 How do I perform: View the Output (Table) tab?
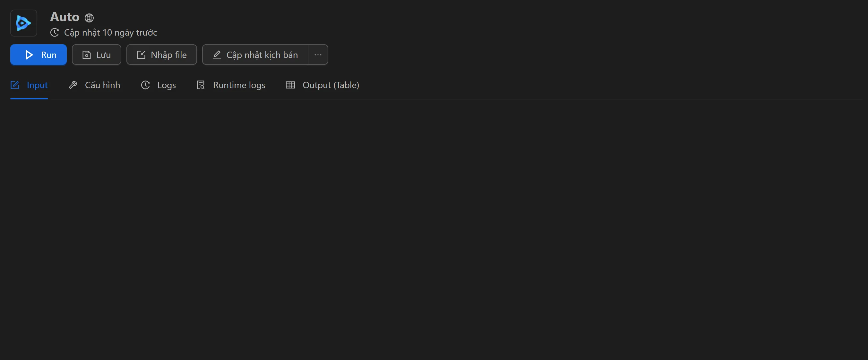(331, 85)
